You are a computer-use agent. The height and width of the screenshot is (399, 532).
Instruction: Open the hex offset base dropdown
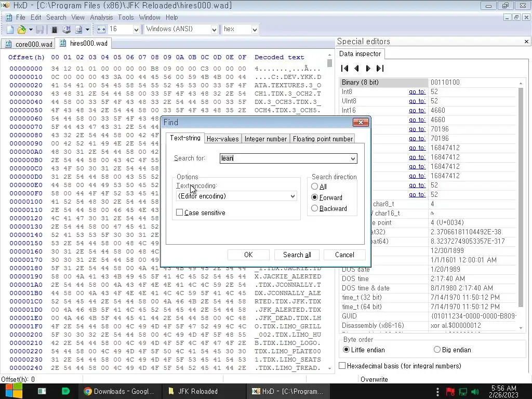(255, 30)
